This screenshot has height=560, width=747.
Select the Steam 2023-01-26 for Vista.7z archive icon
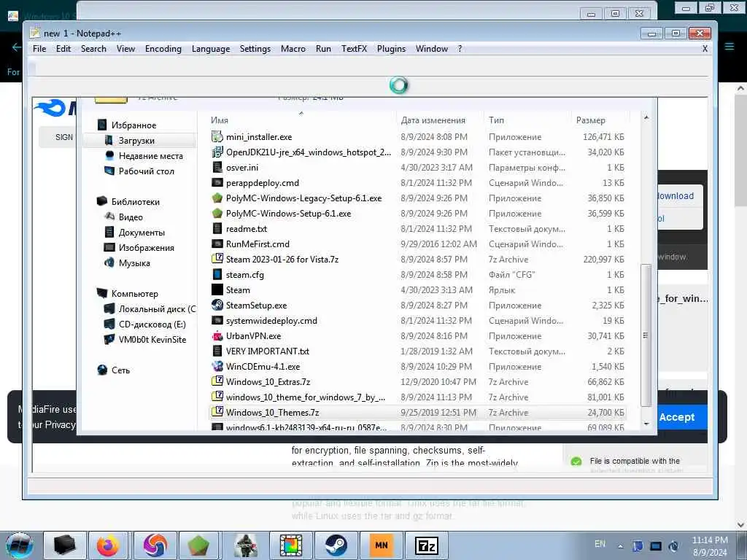click(x=217, y=259)
